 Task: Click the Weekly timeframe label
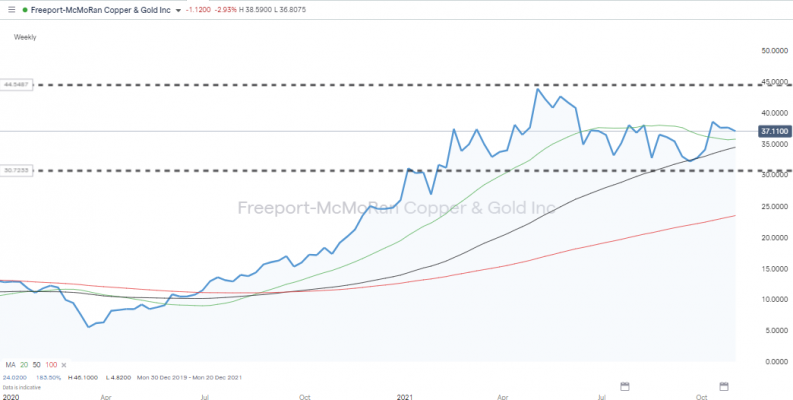click(25, 37)
